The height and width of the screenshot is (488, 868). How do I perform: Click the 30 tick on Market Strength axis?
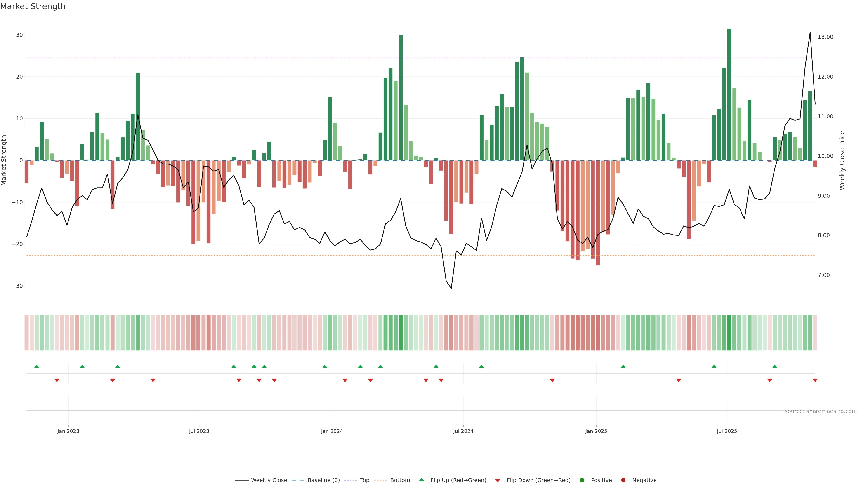pyautogui.click(x=19, y=35)
